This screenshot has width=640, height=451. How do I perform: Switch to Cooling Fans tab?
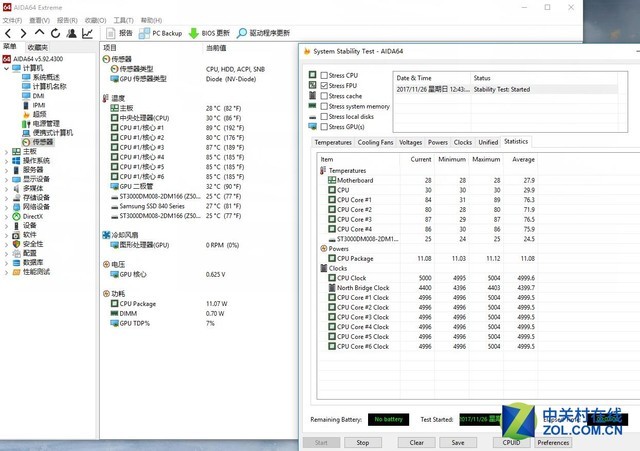375,142
